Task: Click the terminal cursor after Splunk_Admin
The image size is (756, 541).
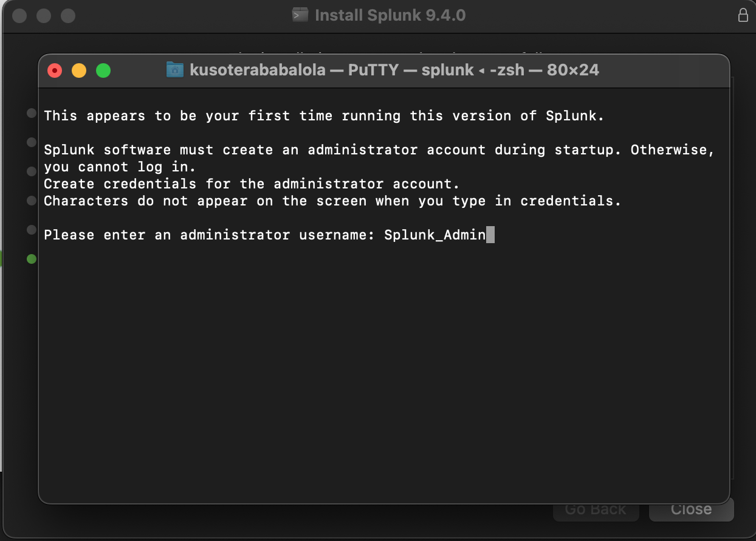Action: 490,235
